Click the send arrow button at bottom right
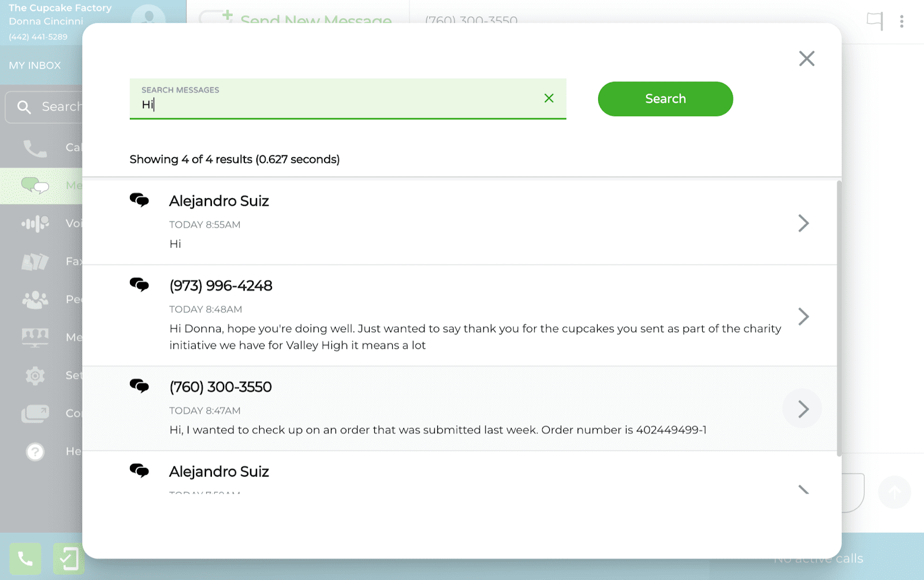 tap(895, 492)
